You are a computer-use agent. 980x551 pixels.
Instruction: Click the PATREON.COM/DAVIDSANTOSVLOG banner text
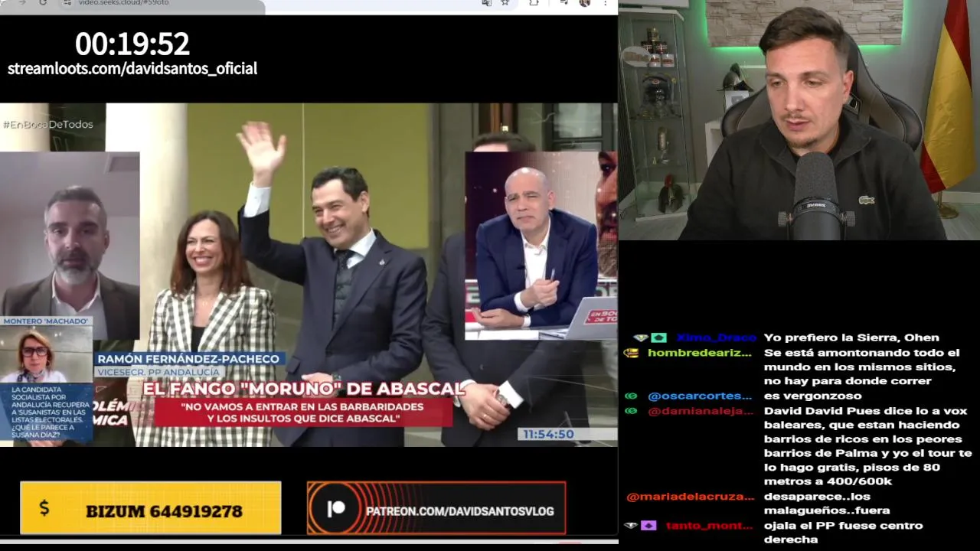(x=459, y=510)
